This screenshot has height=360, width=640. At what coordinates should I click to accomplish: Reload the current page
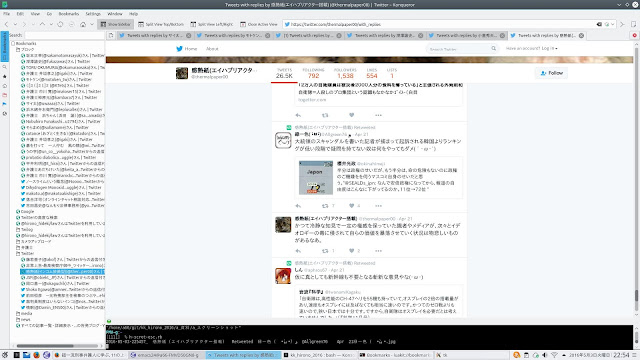[60, 24]
